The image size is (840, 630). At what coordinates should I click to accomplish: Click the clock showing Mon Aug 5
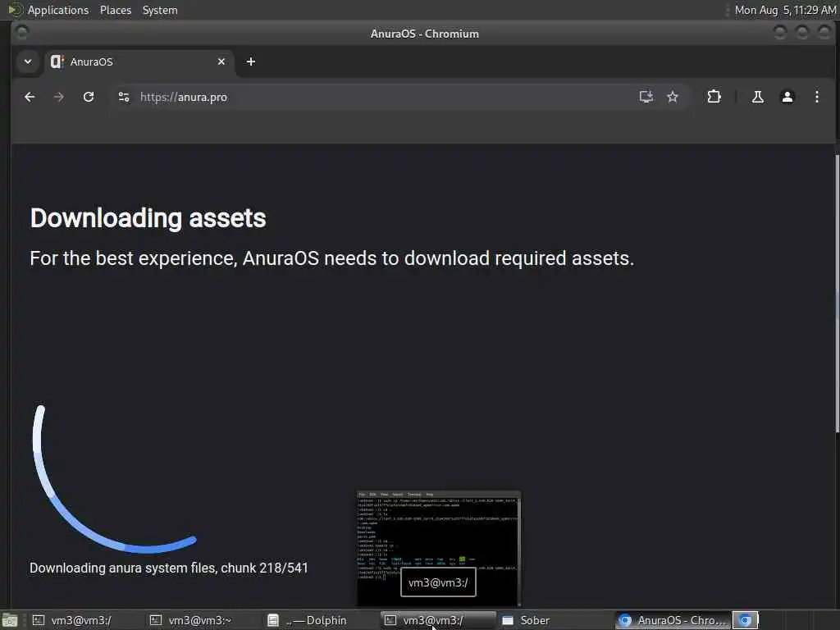(785, 10)
